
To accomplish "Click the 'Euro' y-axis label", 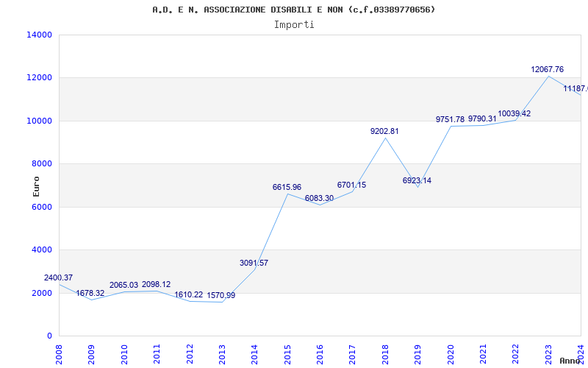I will click(x=36, y=186).
